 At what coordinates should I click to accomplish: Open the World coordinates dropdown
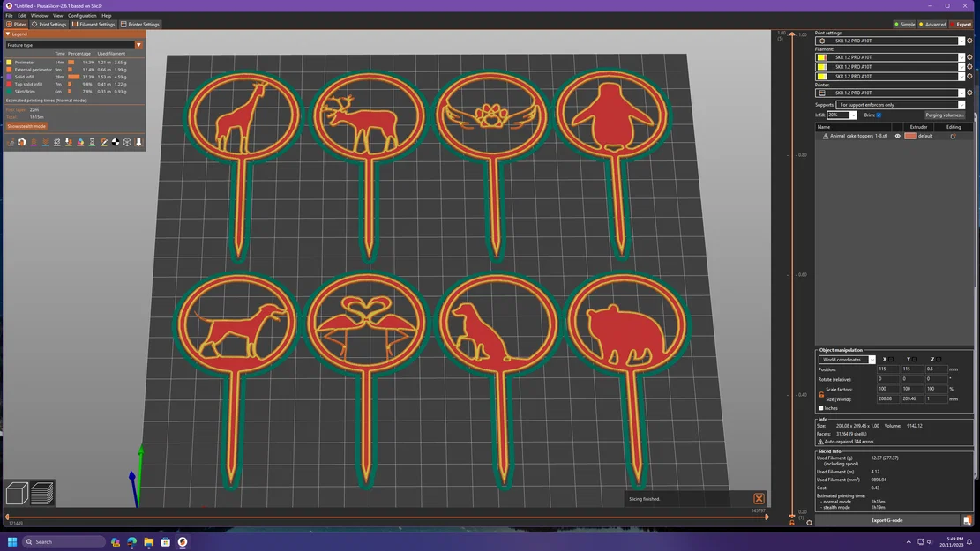(x=847, y=359)
